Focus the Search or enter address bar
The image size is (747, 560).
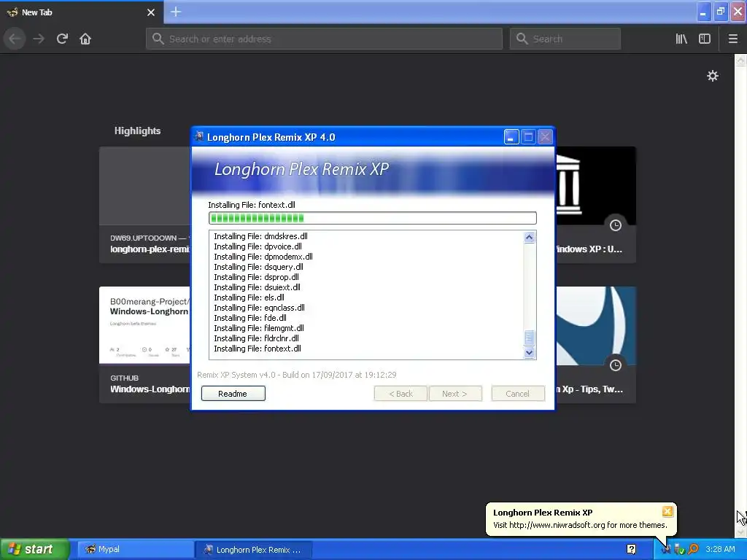tap(325, 39)
